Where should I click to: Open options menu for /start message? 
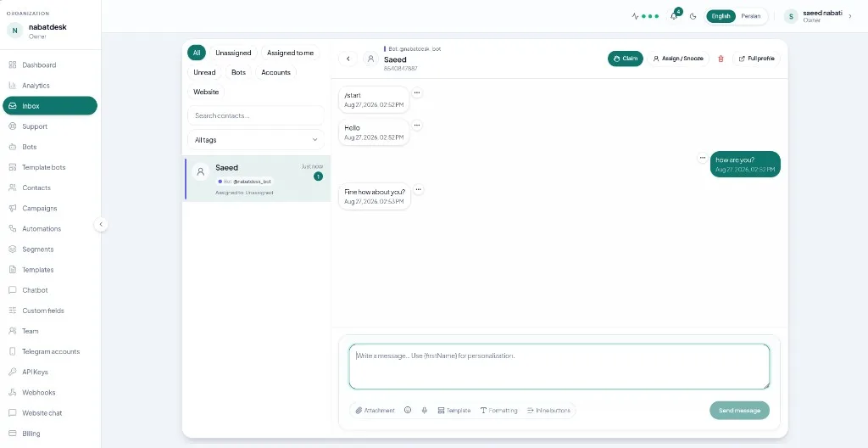point(417,92)
